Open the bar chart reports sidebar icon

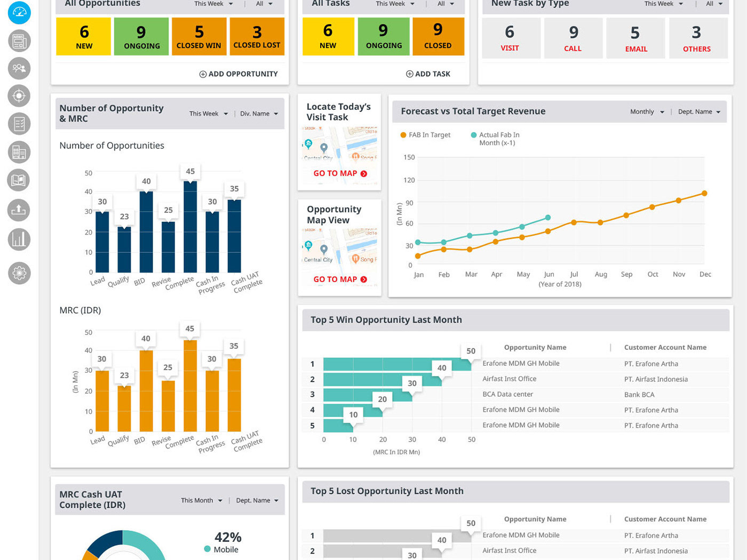(x=19, y=239)
